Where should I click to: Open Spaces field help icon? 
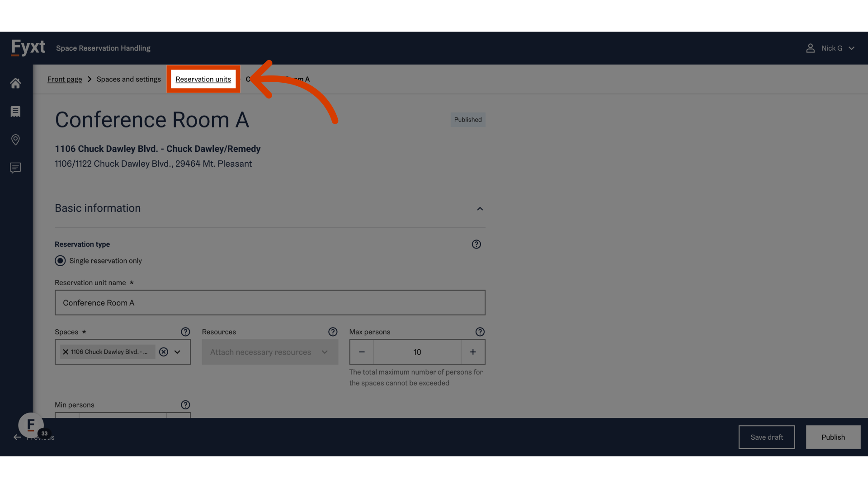185,332
